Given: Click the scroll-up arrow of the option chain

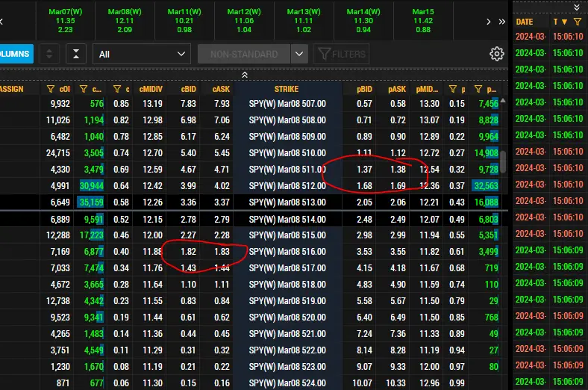Looking at the screenshot, I should tap(503, 101).
